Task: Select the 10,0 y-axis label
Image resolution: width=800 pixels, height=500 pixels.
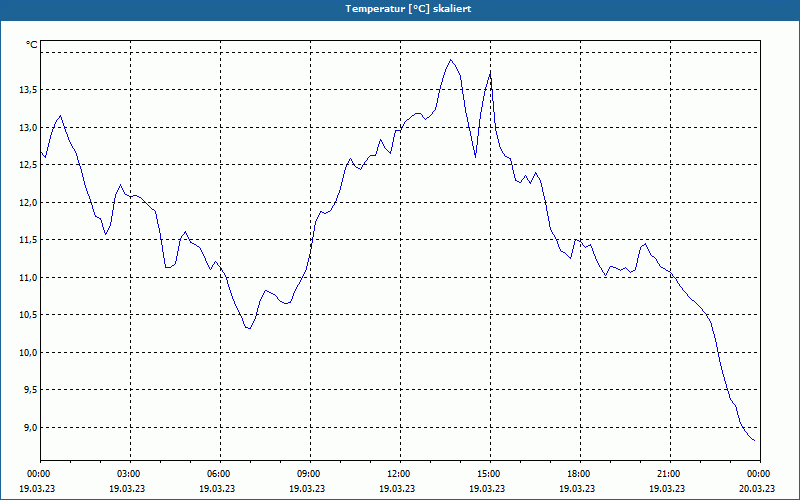Action: [29, 353]
